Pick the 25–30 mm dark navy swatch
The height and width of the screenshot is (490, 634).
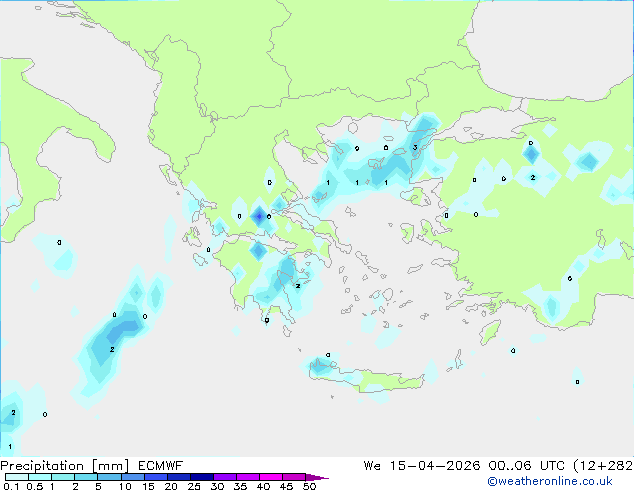[201, 477]
